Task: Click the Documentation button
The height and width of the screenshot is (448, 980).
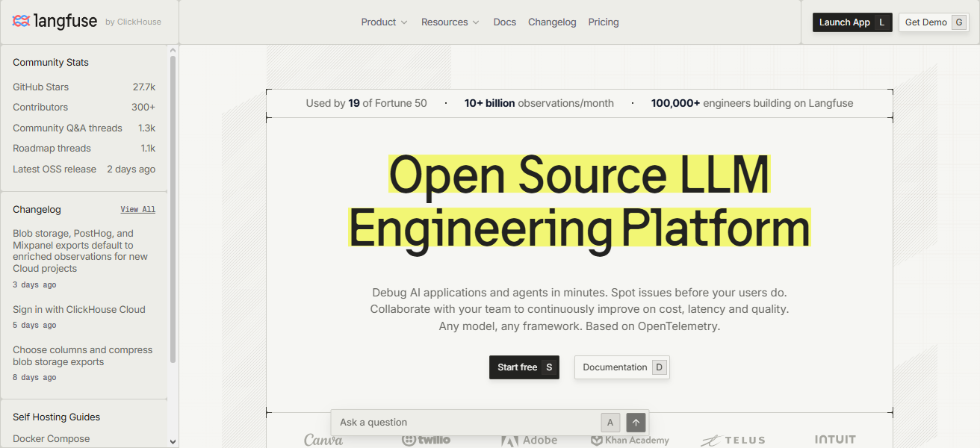Action: tap(622, 367)
